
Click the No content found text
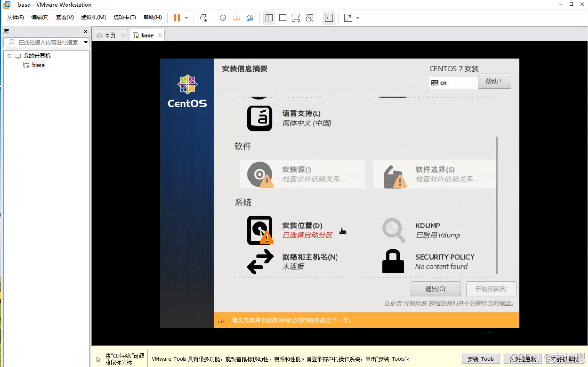point(442,267)
